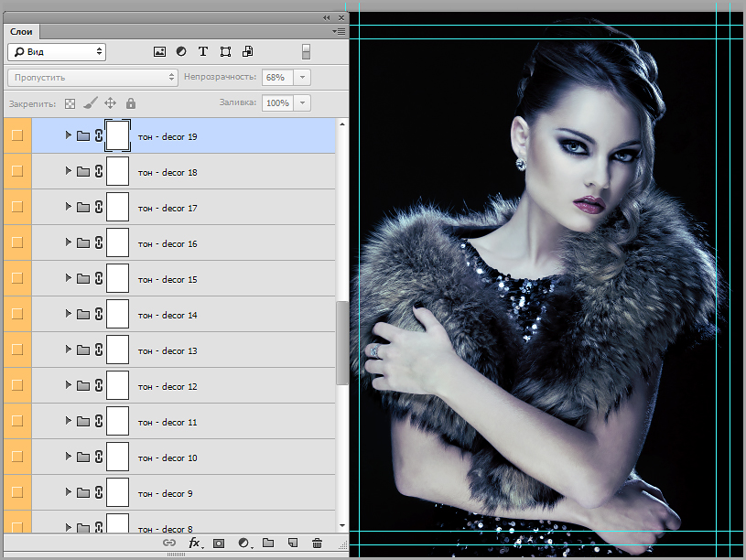The width and height of the screenshot is (746, 560).
Task: Filter layers by adjustment layers icon
Action: 181,52
